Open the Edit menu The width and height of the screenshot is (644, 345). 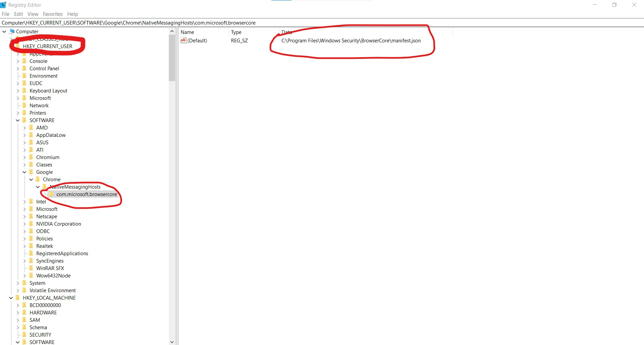18,14
